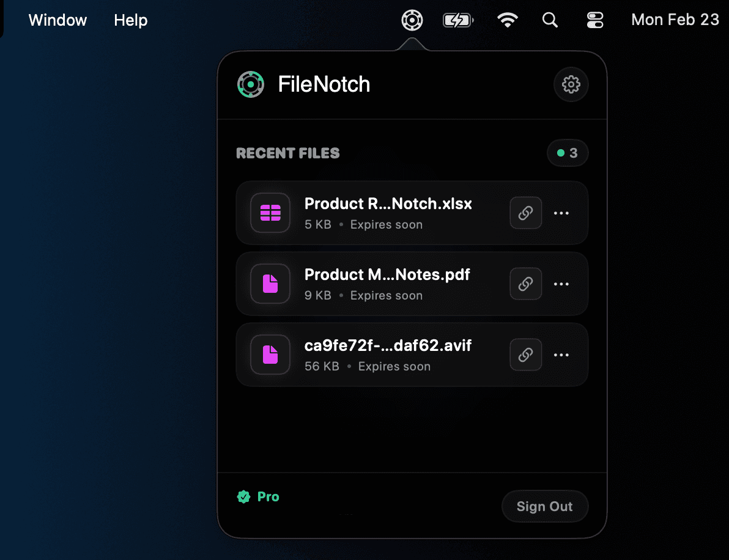Click the file icon next to ca9fe72f-...daf62.avif
This screenshot has width=729, height=560.
(x=270, y=355)
